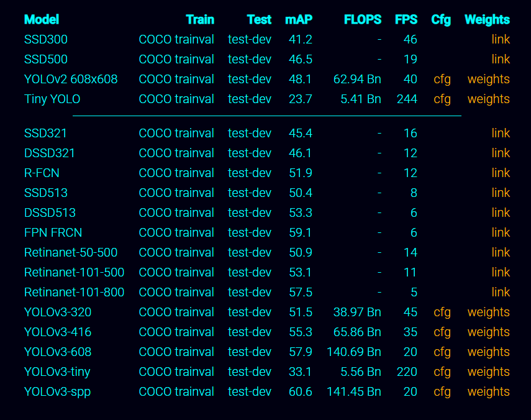Image resolution: width=531 pixels, height=420 pixels.
Task: Select the SSD500 model name
Action: pos(46,59)
